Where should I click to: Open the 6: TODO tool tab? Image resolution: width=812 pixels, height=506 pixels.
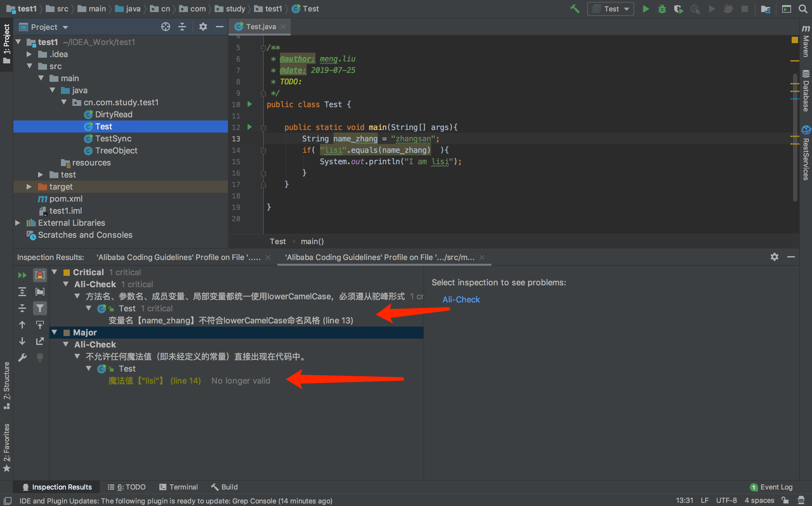click(x=127, y=487)
